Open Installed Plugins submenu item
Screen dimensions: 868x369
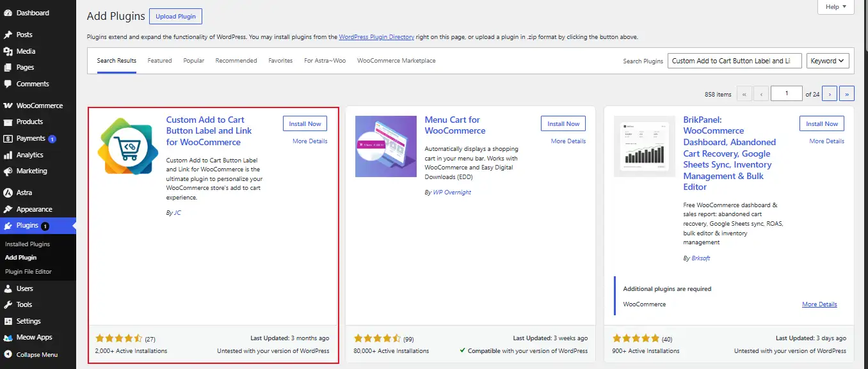(x=28, y=244)
